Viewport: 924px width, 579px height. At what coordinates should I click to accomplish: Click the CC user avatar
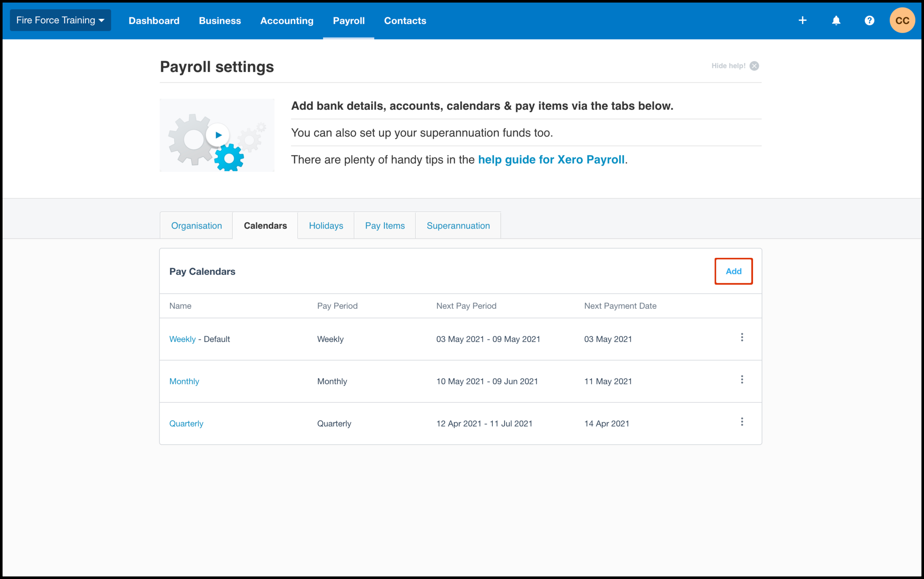pos(902,21)
